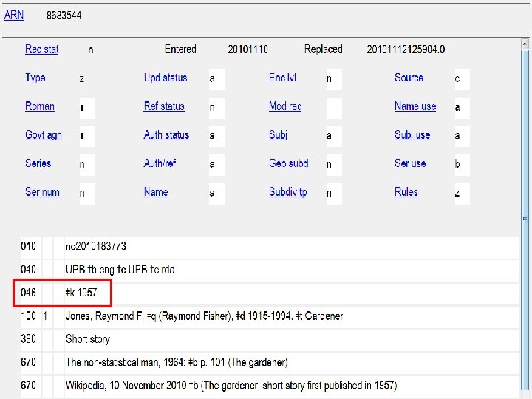Viewport: 532px width, 399px height.
Task: Open the Subj use link
Action: click(412, 135)
